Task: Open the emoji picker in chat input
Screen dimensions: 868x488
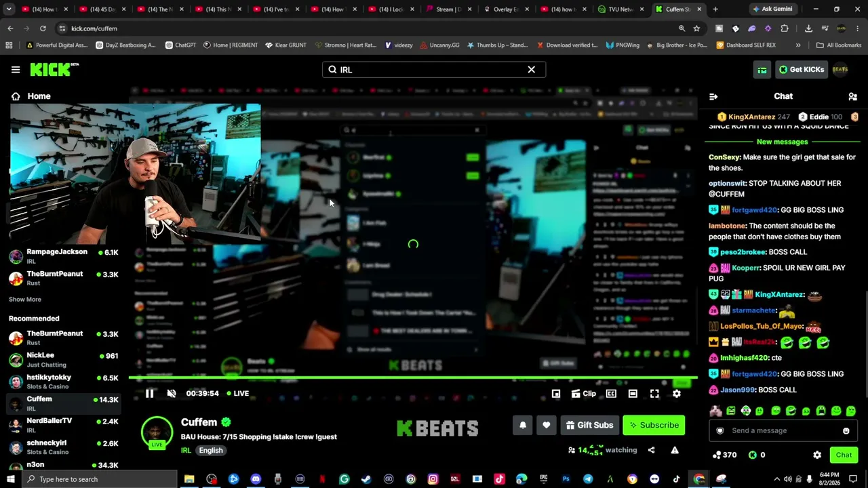Action: point(846,430)
